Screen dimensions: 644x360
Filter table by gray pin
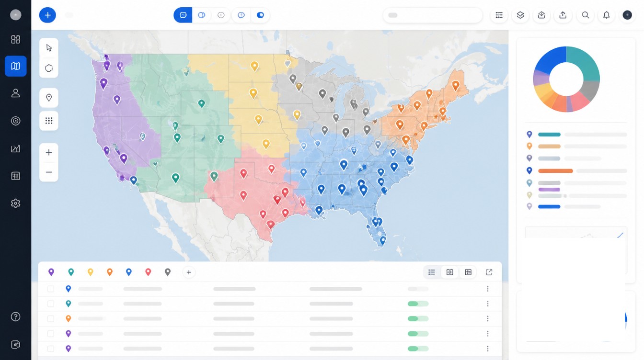click(168, 272)
